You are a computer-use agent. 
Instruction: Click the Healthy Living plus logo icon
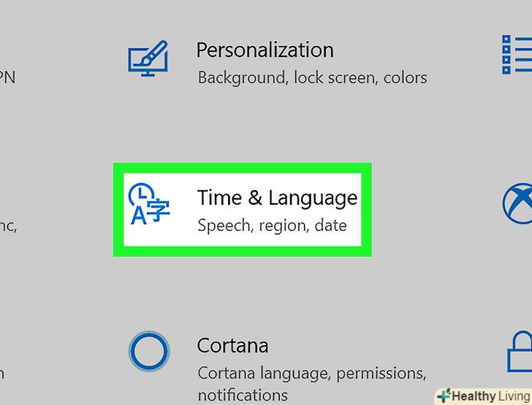pyautogui.click(x=443, y=395)
